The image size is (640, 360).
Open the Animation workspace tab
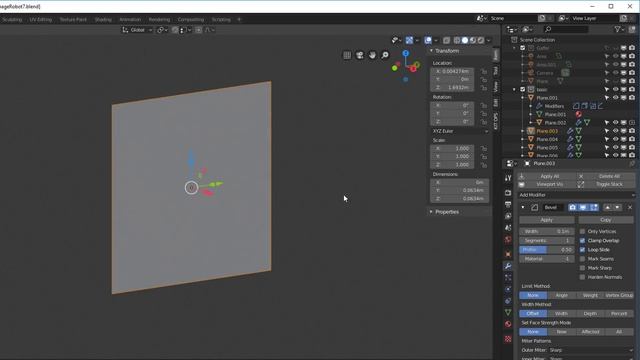130,20
